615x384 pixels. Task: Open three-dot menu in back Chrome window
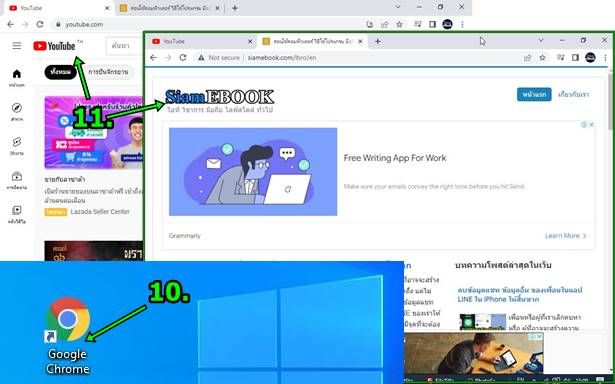coord(462,24)
